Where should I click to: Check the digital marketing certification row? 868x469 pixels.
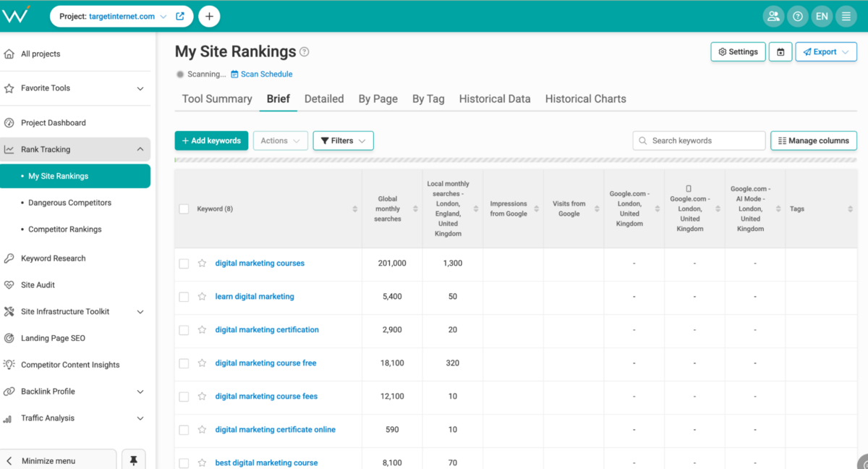(184, 330)
